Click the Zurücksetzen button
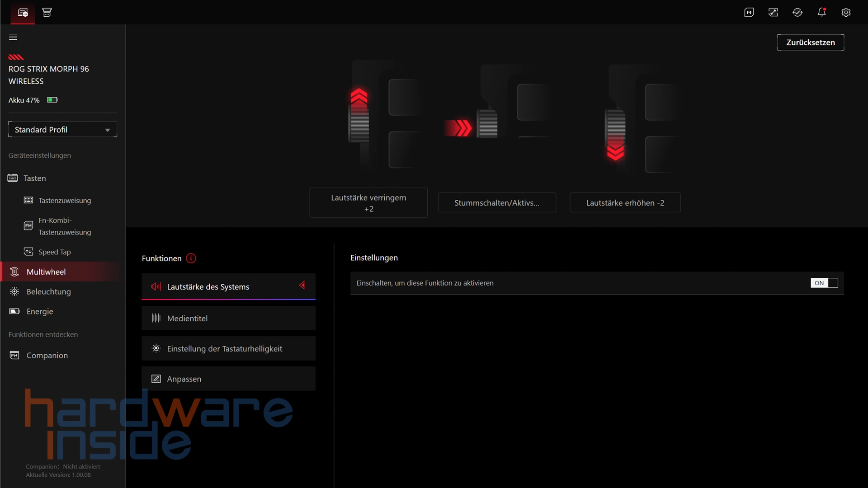Image resolution: width=868 pixels, height=488 pixels. [x=811, y=42]
